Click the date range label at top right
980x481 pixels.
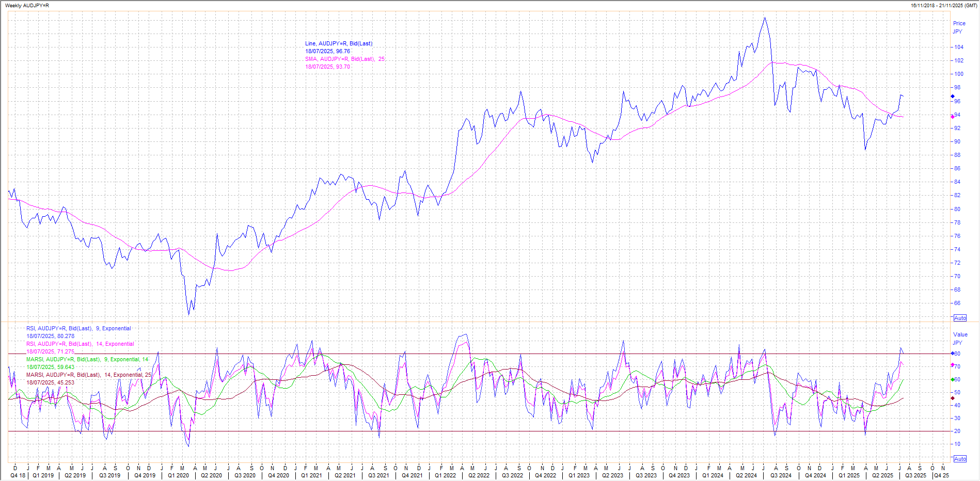[943, 6]
